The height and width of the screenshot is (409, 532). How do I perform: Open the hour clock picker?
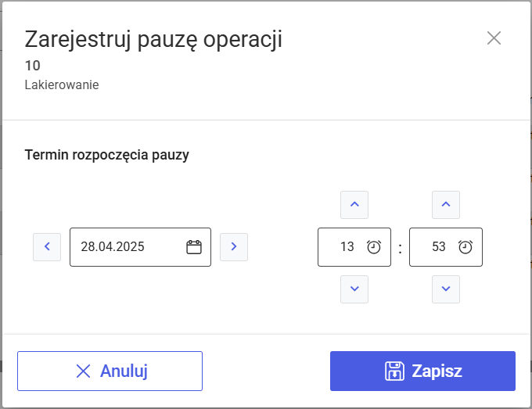tap(374, 247)
